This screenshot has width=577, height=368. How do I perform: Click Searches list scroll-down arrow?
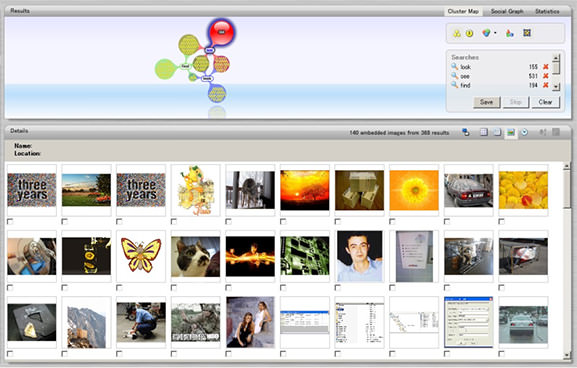pyautogui.click(x=556, y=87)
